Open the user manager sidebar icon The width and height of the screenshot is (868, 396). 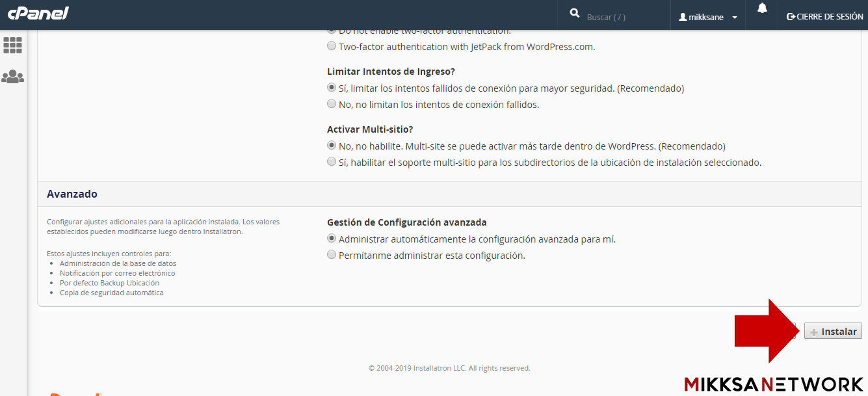(13, 77)
